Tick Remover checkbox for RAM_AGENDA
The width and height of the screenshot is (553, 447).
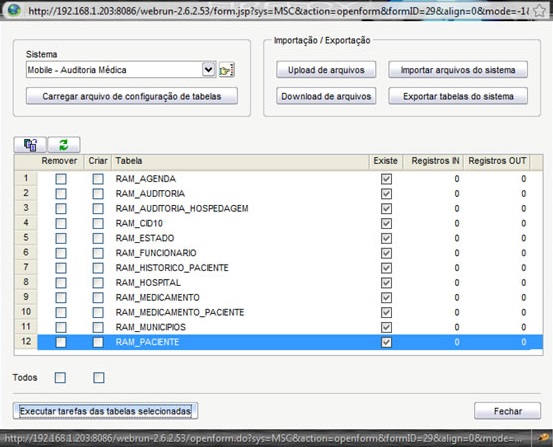pyautogui.click(x=61, y=179)
